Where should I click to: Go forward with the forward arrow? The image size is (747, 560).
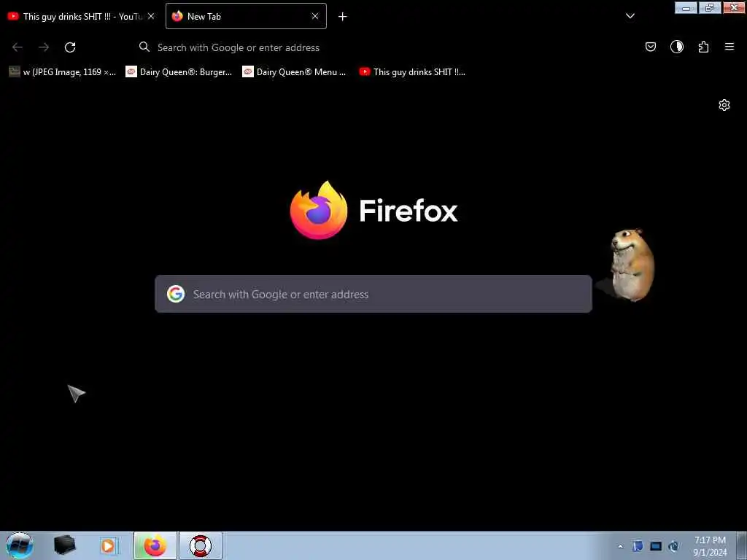pos(44,47)
